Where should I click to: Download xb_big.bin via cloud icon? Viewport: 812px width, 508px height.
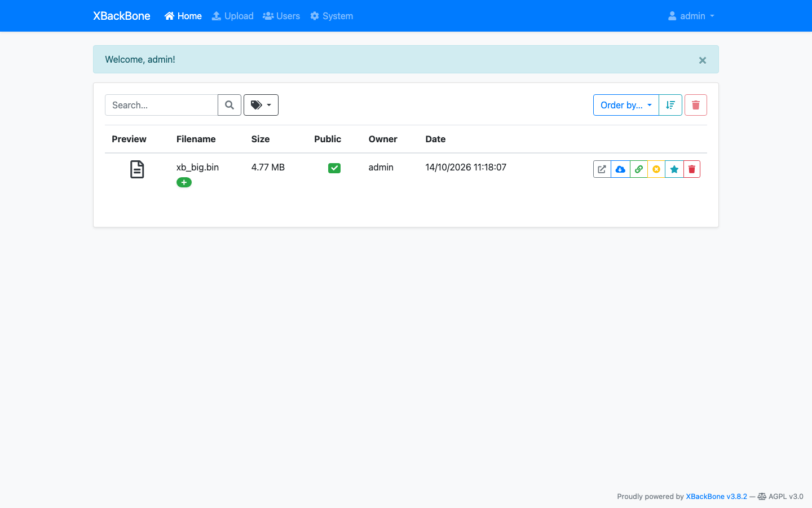[620, 169]
